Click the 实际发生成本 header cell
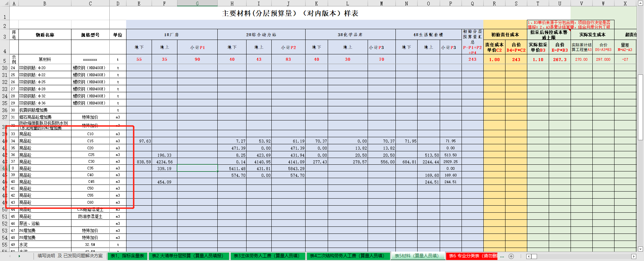The image size is (644, 261). [x=592, y=35]
